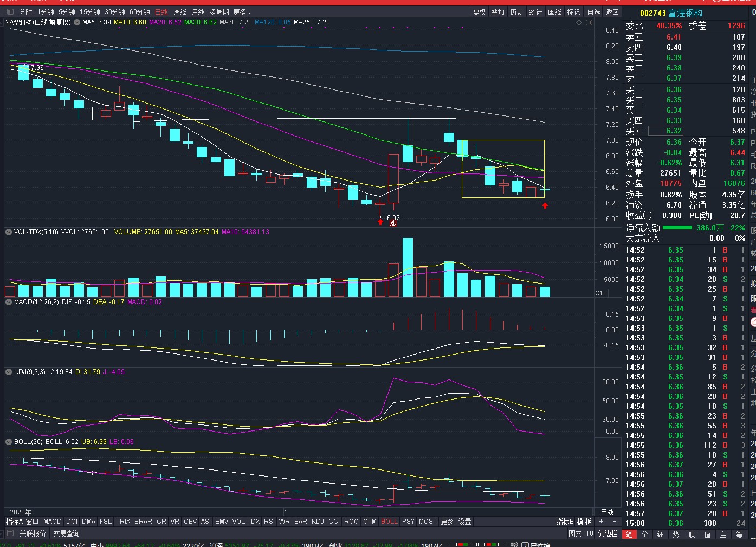Viewport: 756px width, 547px height.
Task: Collapse main chart indicator with its round arrow
Action: [77, 22]
